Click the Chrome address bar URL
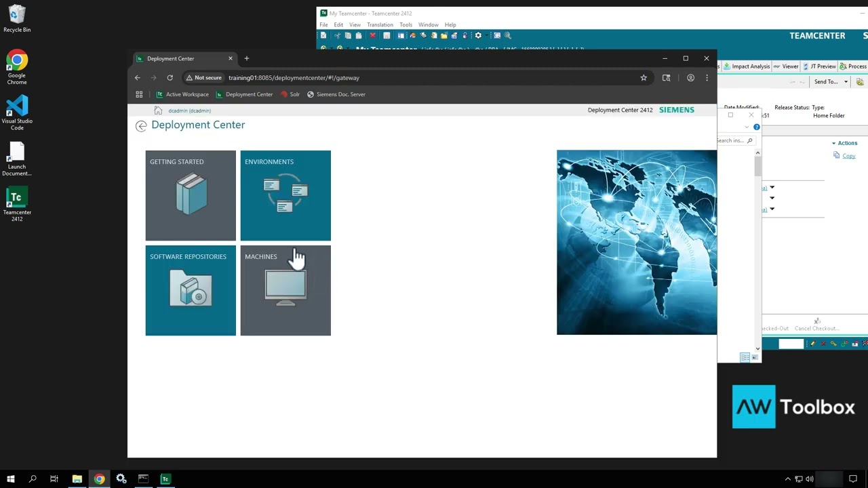Viewport: 868px width, 488px height. [x=294, y=78]
